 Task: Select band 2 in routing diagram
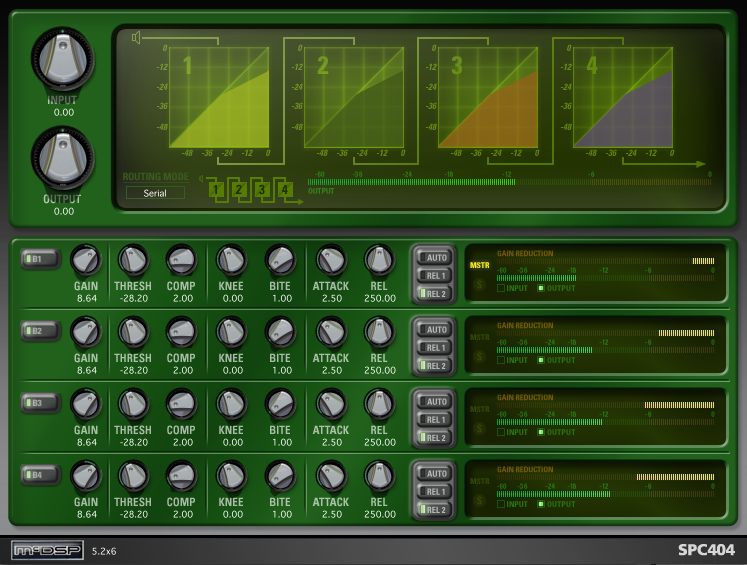click(239, 190)
